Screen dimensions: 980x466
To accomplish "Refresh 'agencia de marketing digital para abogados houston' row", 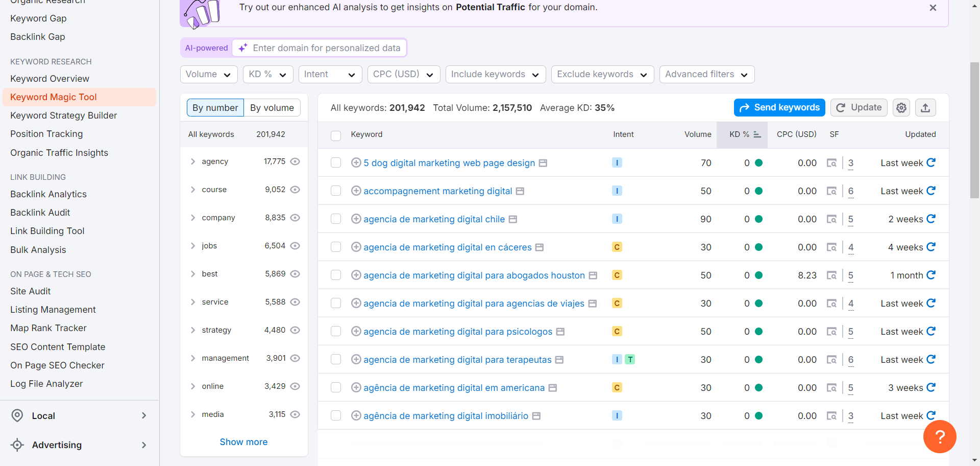I will click(x=931, y=275).
